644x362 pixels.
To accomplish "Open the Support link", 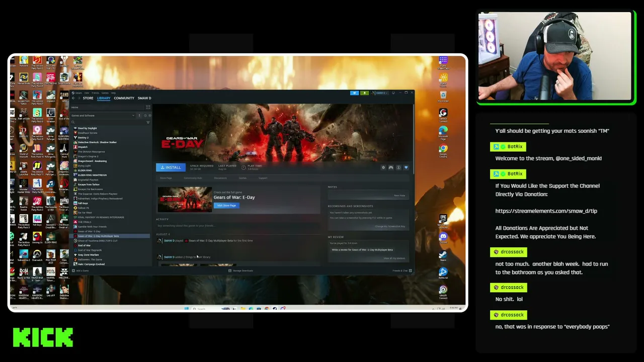I will 263,178.
